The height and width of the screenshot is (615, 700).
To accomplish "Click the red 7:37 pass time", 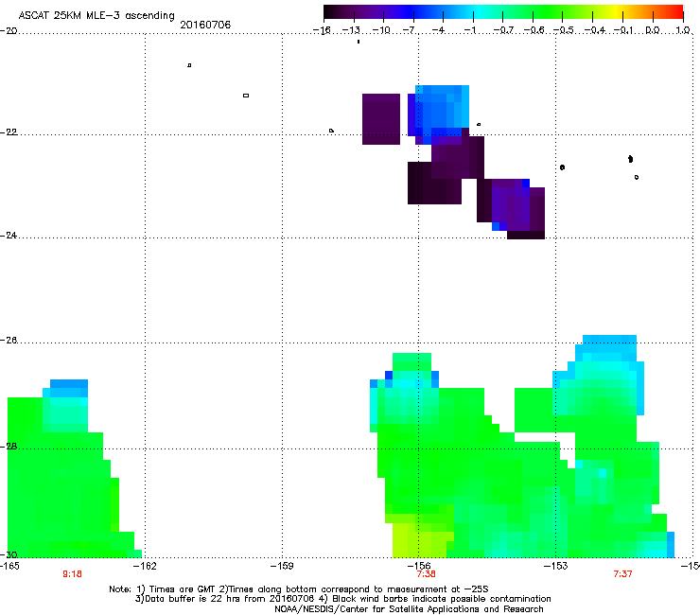I will click(622, 574).
